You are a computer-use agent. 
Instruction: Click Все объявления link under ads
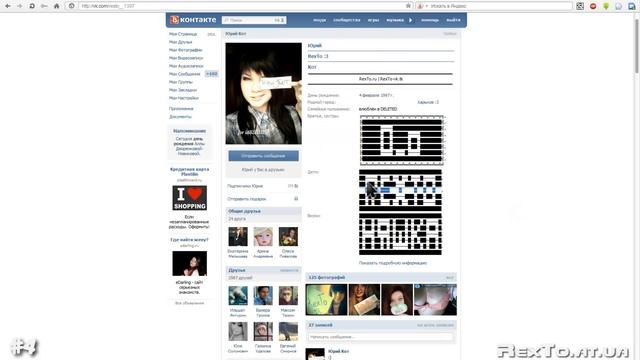[x=189, y=303]
